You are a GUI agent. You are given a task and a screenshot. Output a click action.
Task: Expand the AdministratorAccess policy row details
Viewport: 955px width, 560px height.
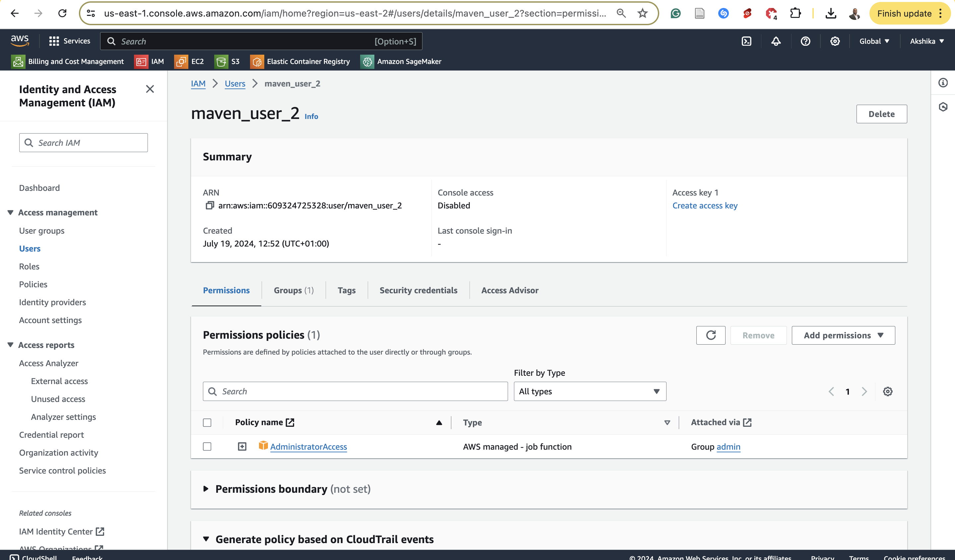click(x=242, y=447)
